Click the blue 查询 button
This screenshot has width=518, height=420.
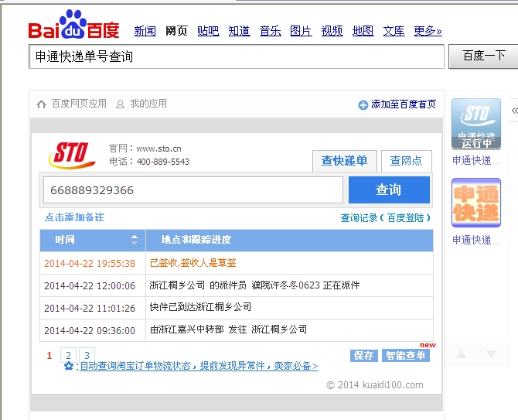pos(389,190)
